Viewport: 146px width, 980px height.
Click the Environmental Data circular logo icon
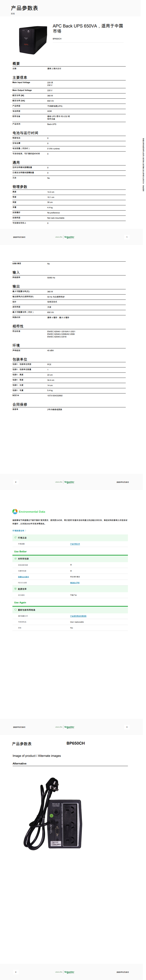pyautogui.click(x=15, y=512)
